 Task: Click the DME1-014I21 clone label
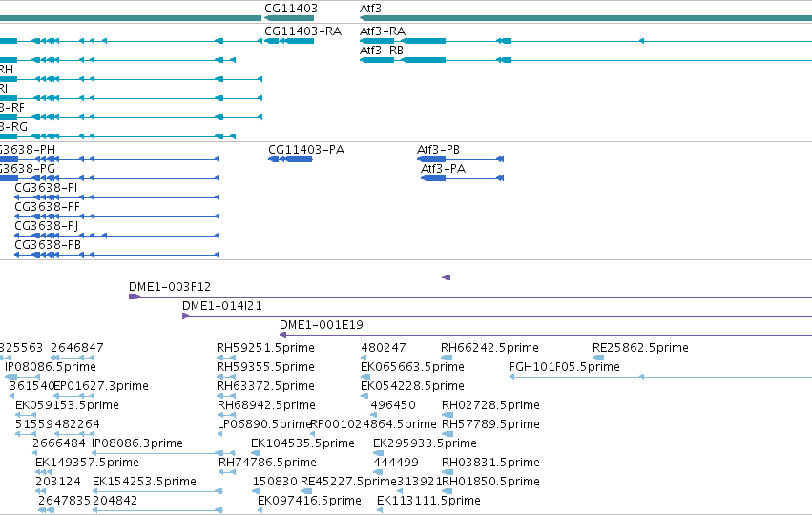[x=222, y=306]
